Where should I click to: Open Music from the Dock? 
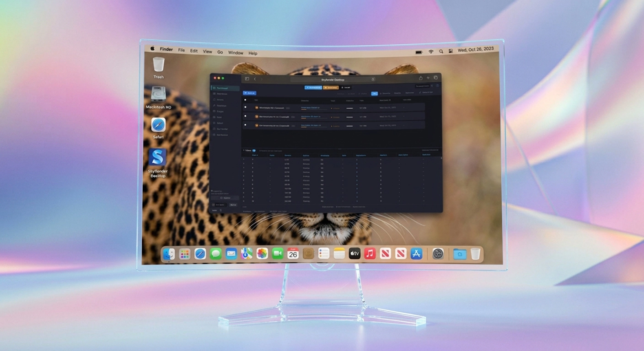370,254
